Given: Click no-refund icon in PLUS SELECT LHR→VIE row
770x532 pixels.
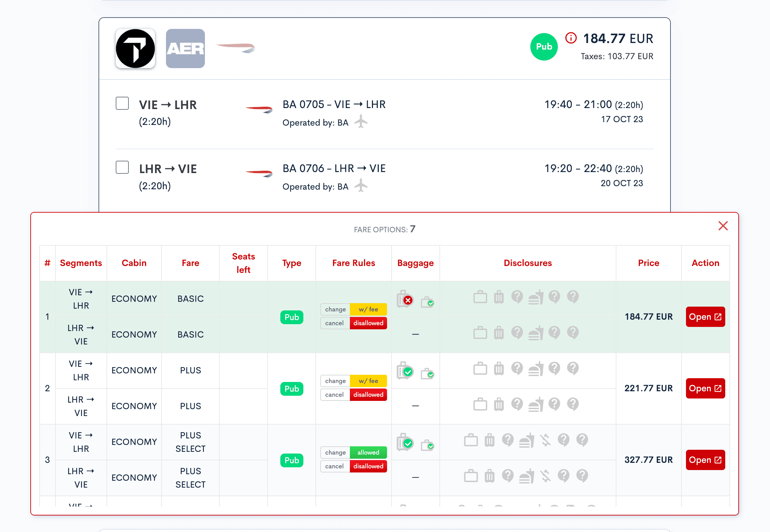Looking at the screenshot, I should coord(545,476).
